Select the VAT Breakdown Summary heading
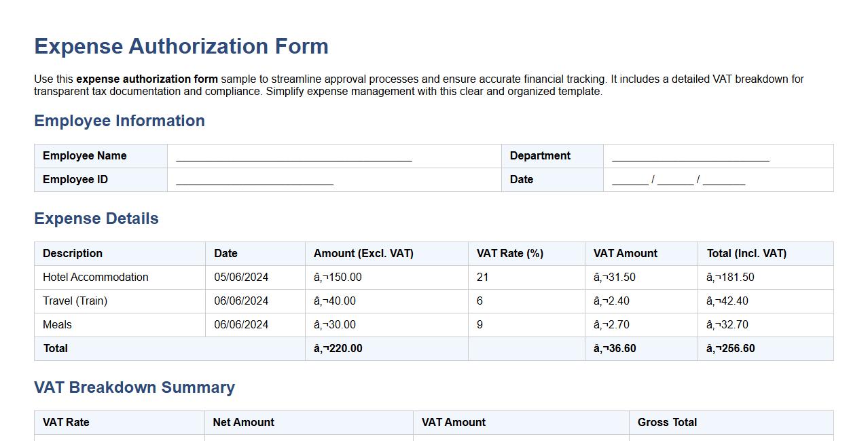 (x=134, y=387)
